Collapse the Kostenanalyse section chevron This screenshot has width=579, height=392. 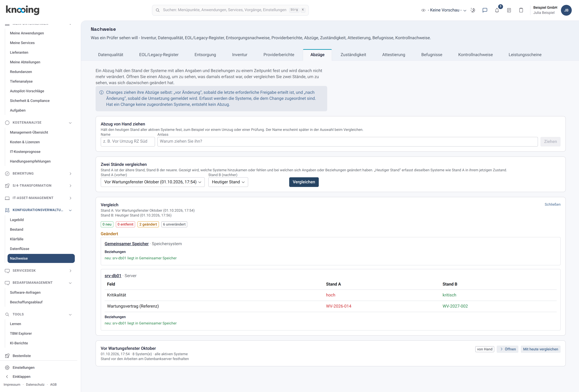pyautogui.click(x=70, y=123)
